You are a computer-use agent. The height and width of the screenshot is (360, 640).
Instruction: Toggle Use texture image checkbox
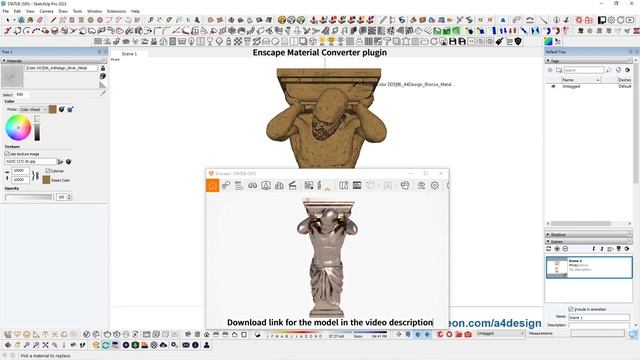7,154
